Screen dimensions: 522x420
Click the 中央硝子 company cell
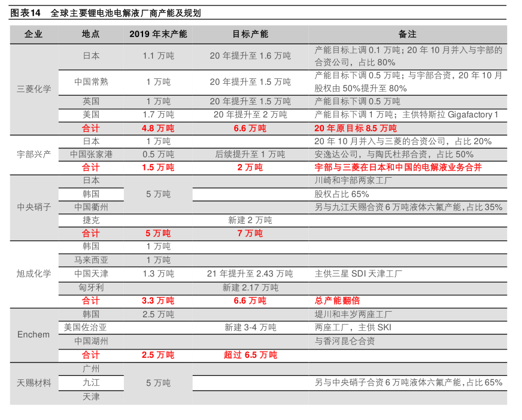click(34, 207)
